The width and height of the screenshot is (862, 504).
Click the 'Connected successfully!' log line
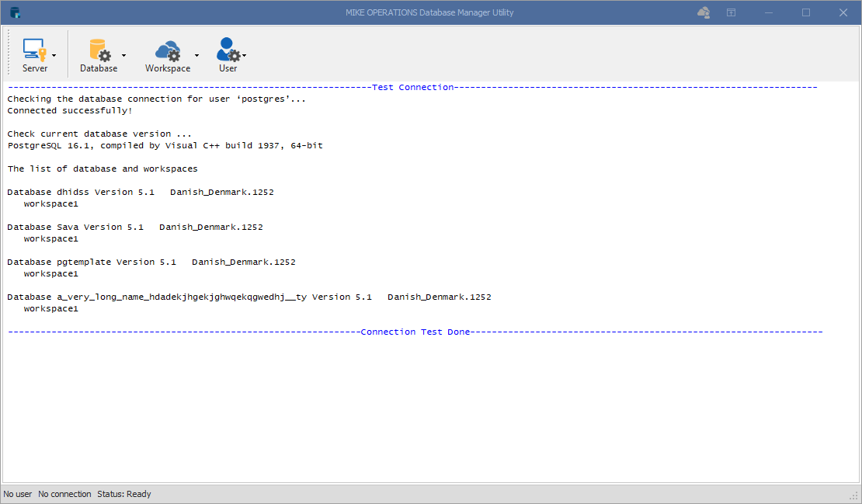tap(70, 110)
